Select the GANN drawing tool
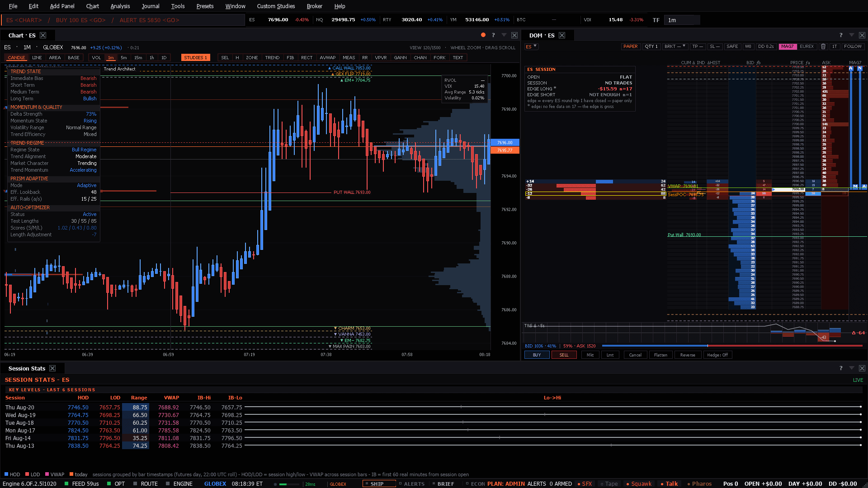868x488 pixels. point(400,58)
